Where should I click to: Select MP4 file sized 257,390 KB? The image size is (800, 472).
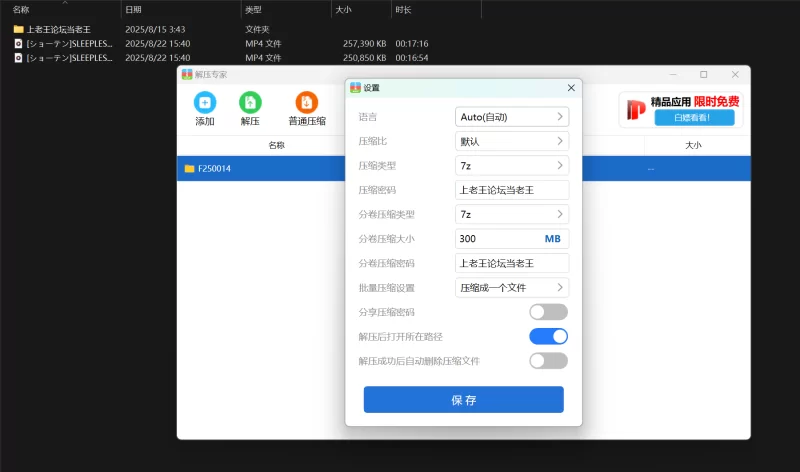pos(220,43)
